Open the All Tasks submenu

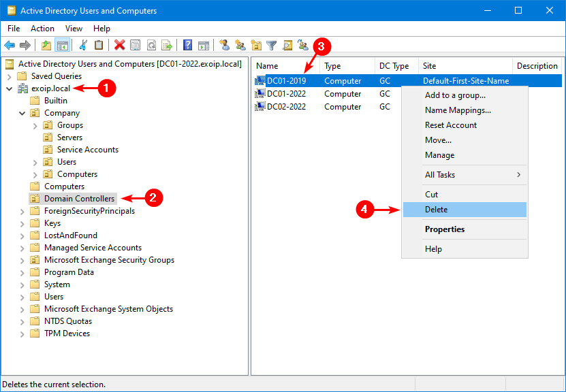[465, 175]
